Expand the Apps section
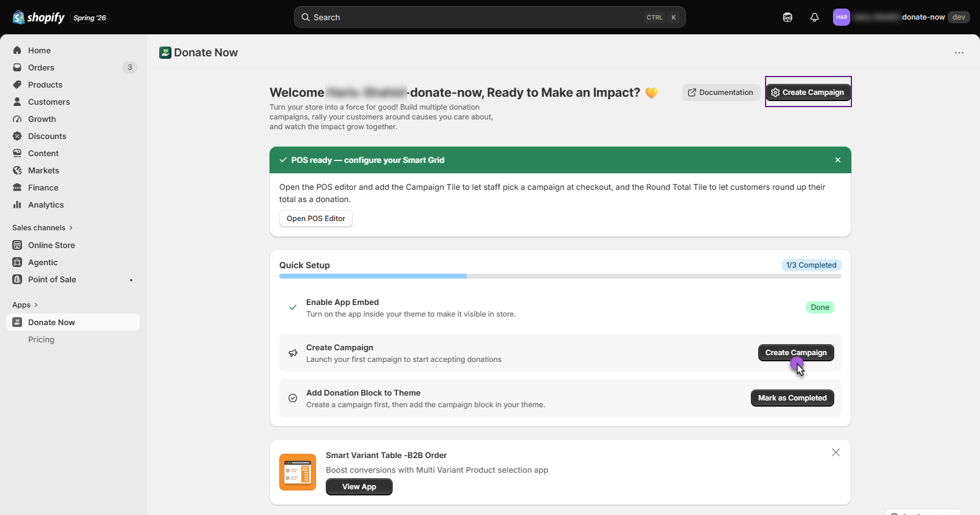This screenshot has height=515, width=980. click(x=25, y=305)
